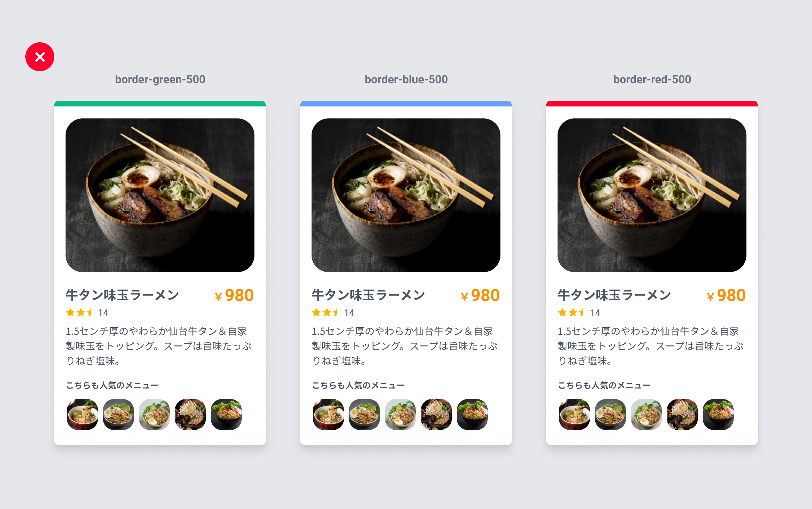Click the green top border stripe
This screenshot has height=509, width=812.
(x=160, y=103)
